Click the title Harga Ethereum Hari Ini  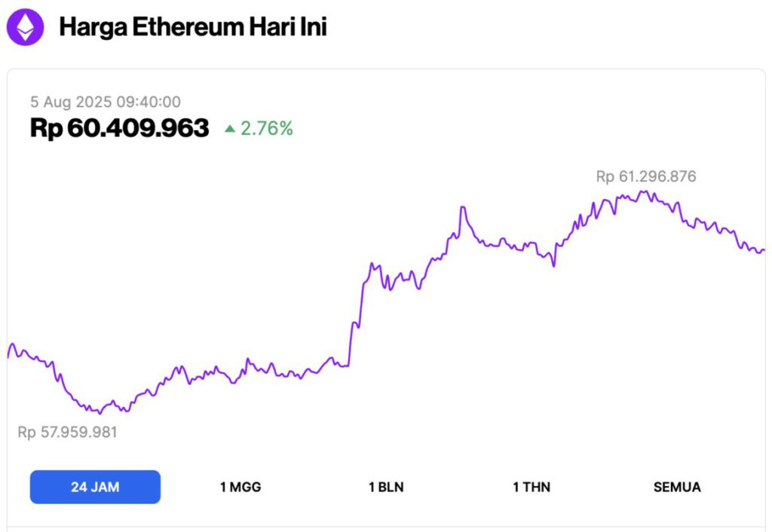[194, 27]
